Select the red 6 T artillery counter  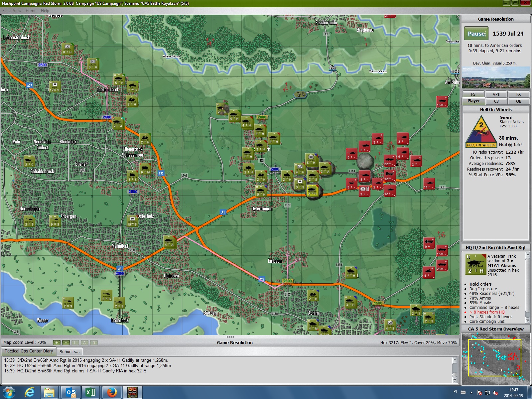pos(403,153)
